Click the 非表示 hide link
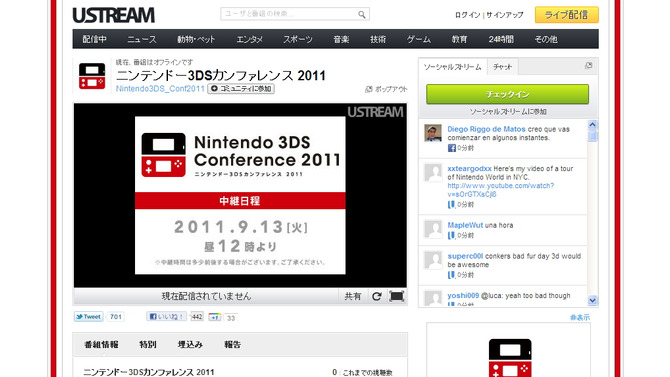670x377 pixels. [x=579, y=317]
